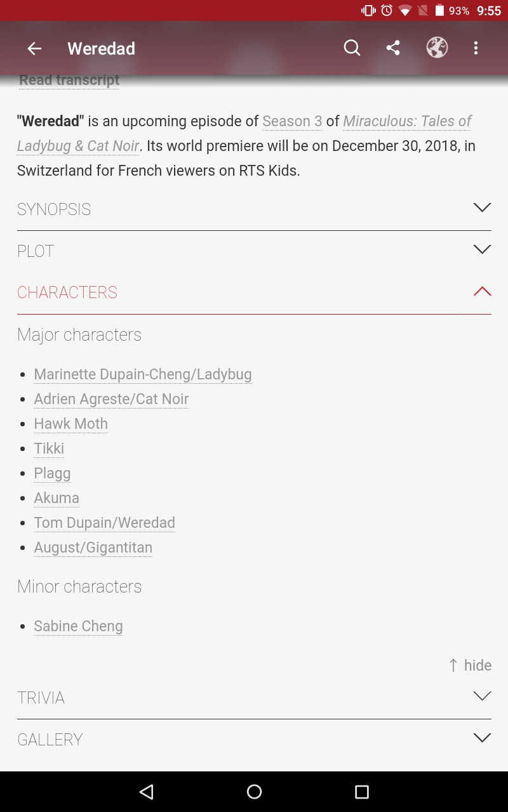The width and height of the screenshot is (508, 812).
Task: Tap the share icon
Action: (x=393, y=48)
